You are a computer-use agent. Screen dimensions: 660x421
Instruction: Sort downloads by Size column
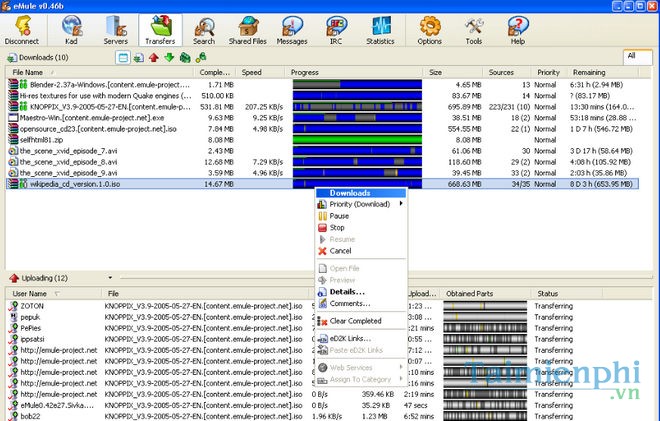[453, 72]
